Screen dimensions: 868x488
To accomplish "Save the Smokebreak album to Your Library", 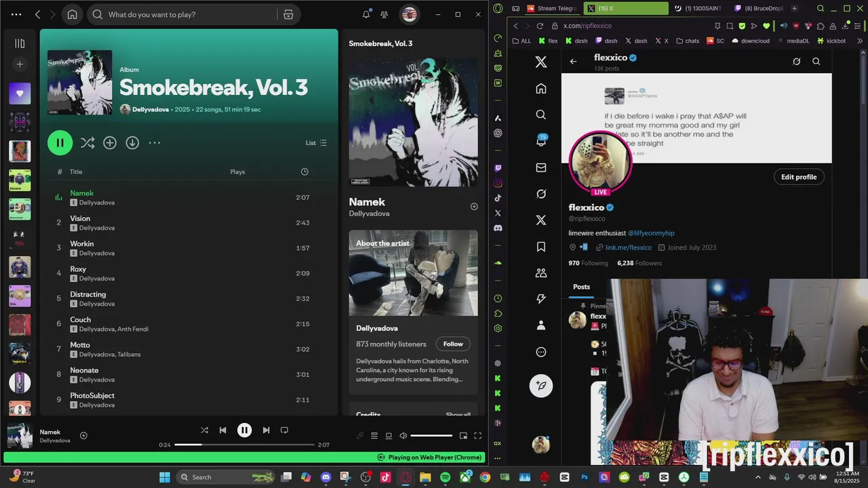I will 110,142.
